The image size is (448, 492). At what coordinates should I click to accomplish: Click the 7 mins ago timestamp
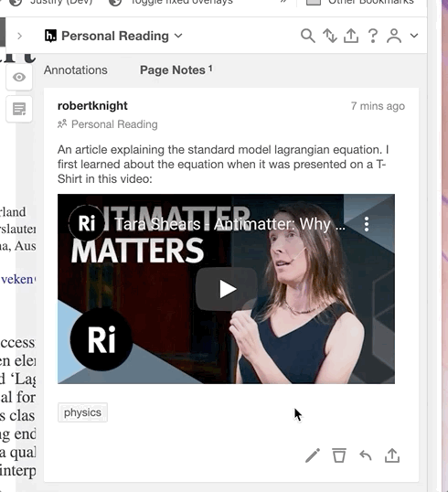point(378,106)
